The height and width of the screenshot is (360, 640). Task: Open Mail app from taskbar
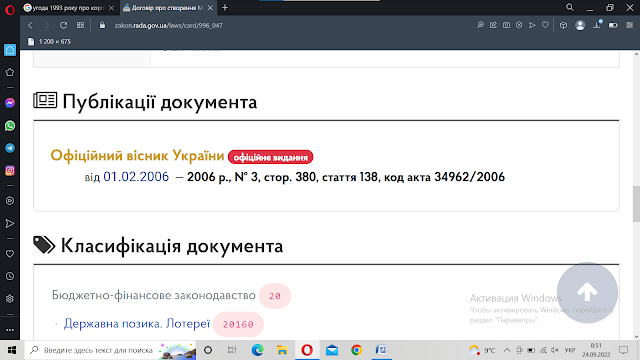coord(332,350)
